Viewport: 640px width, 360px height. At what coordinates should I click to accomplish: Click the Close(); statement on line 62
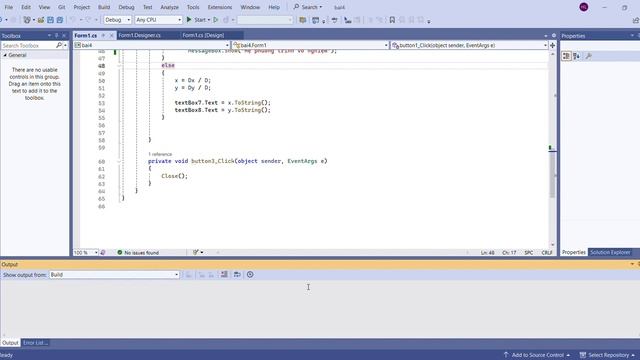click(174, 176)
